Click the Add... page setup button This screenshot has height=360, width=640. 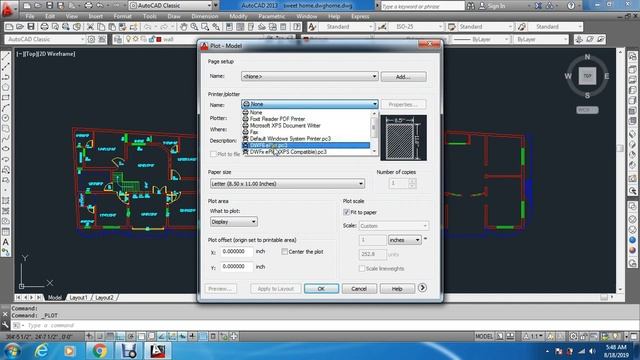tap(404, 76)
